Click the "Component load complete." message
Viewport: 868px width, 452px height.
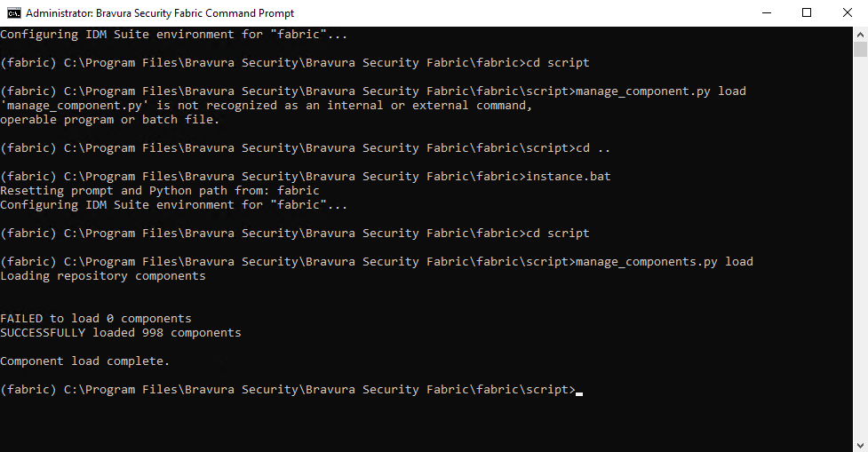pyautogui.click(x=85, y=361)
